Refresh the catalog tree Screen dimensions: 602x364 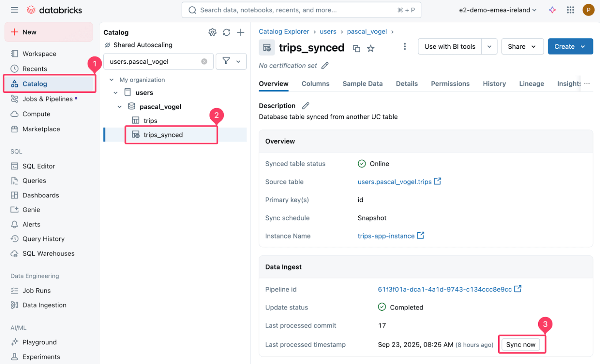click(x=226, y=32)
